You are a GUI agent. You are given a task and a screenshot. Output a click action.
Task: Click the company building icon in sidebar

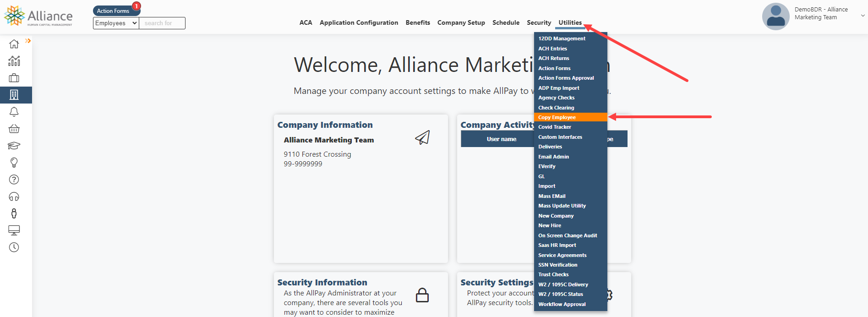14,95
